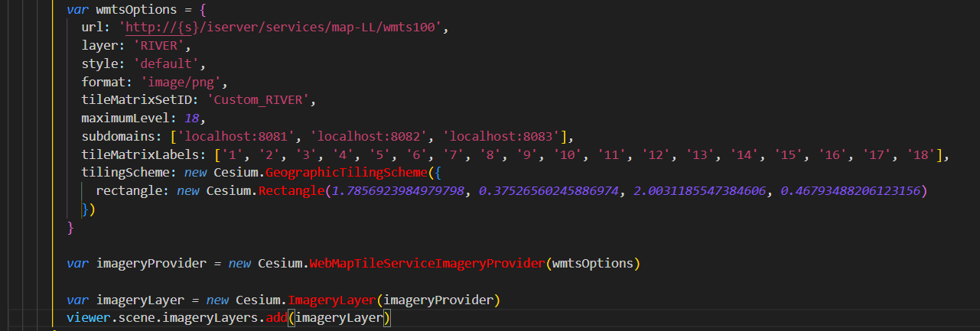The image size is (980, 331).
Task: Click the GeographicTilingScheme class name
Action: (347, 174)
